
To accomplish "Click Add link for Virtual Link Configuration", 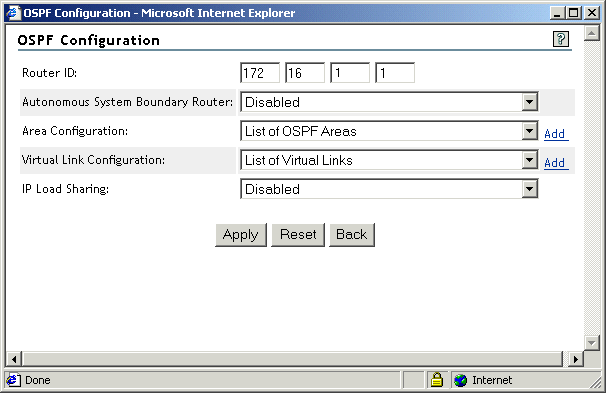I will pos(555,163).
